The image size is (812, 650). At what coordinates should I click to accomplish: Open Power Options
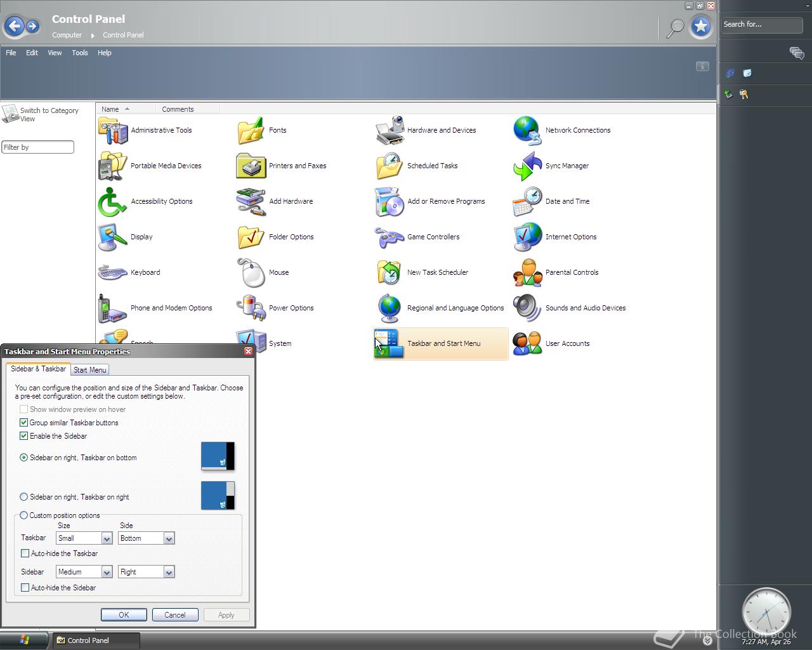point(291,308)
